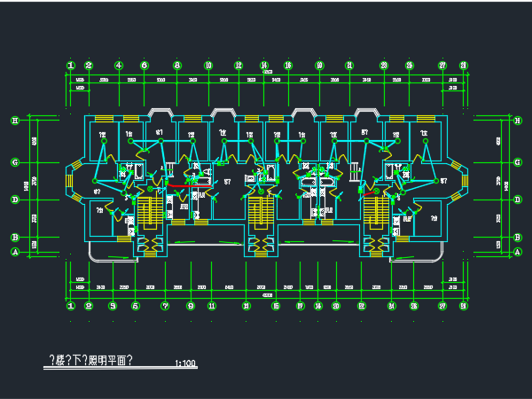This screenshot has height=399, width=532.
Task: Select the 1:100 scale text
Action: point(185,364)
